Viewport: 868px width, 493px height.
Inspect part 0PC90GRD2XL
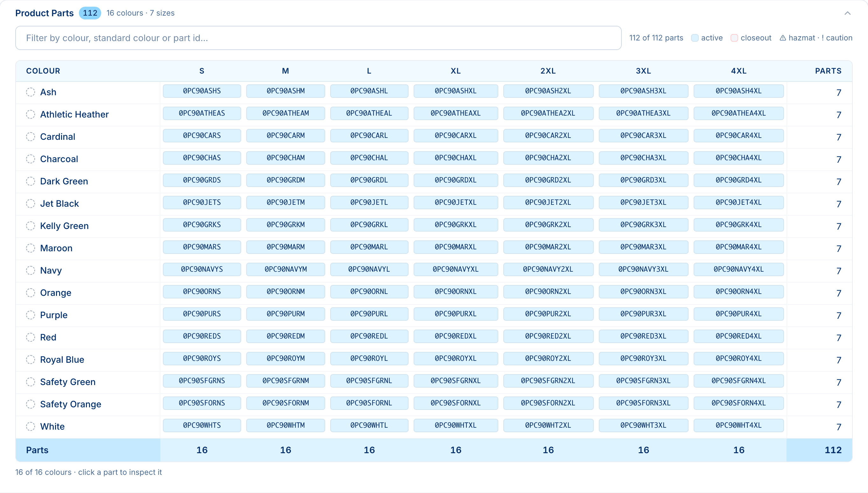tap(548, 181)
